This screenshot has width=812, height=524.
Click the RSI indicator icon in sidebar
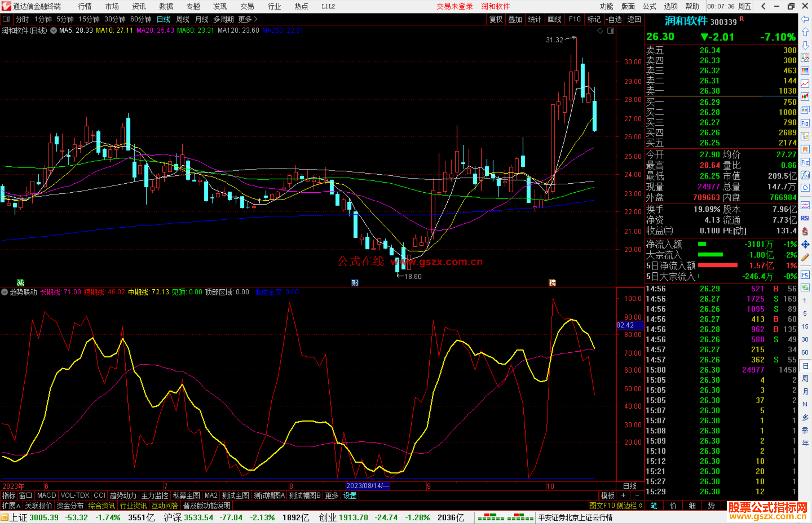click(805, 218)
